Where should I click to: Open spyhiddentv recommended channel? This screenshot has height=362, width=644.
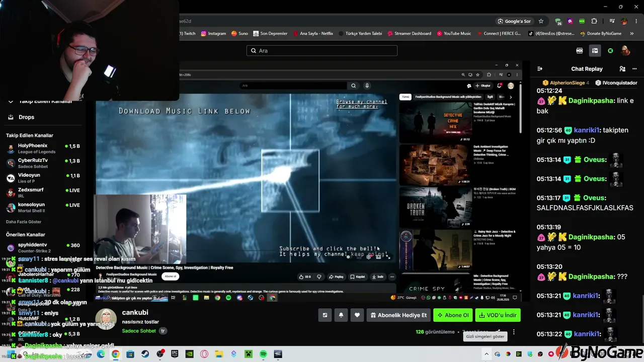click(43, 247)
